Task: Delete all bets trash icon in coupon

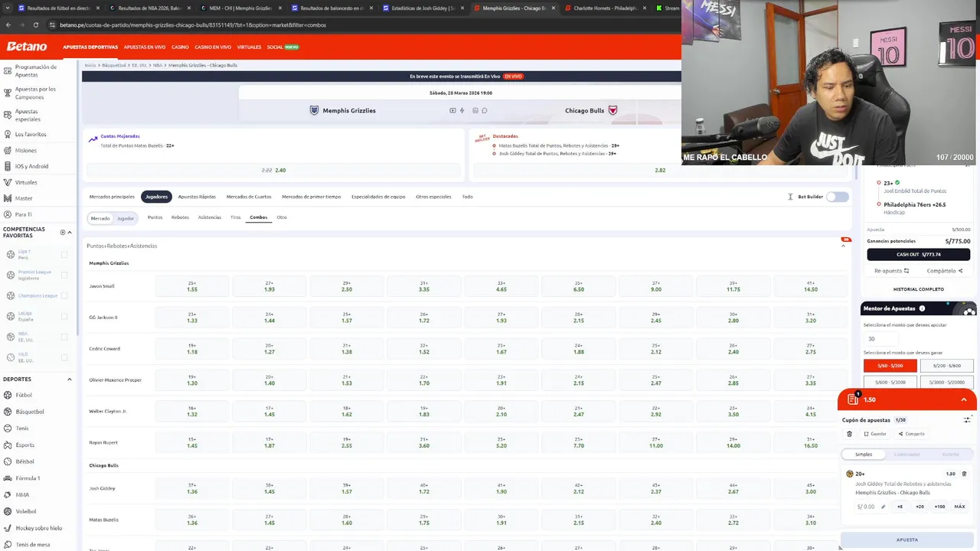Action: coord(849,434)
